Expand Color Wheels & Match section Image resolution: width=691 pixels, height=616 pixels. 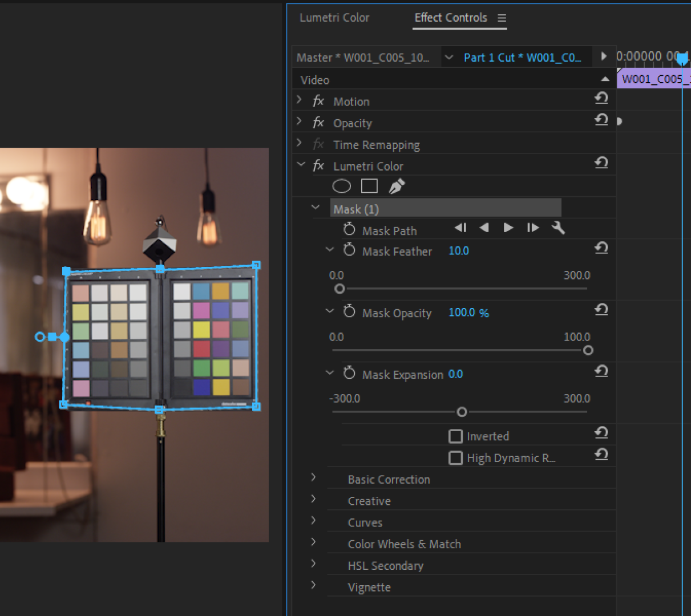pos(313,542)
